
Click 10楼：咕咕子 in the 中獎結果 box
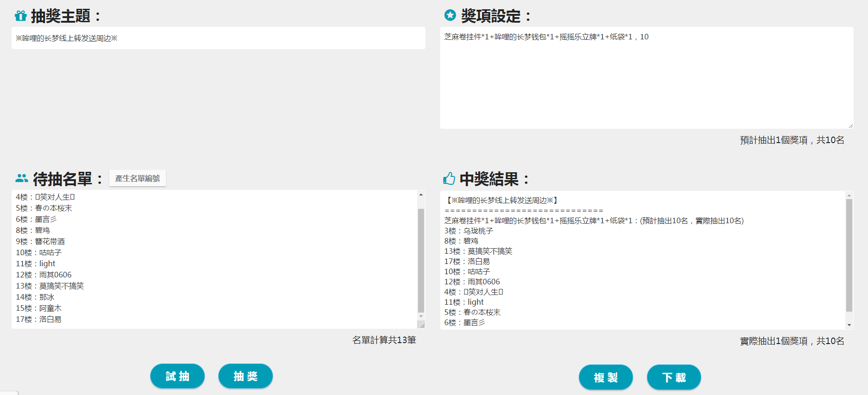tap(468, 271)
